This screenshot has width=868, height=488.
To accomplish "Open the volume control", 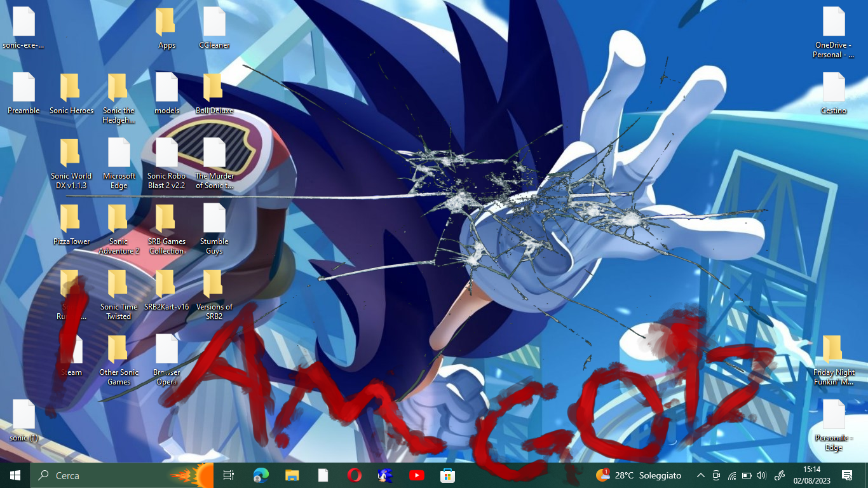I will (x=762, y=475).
